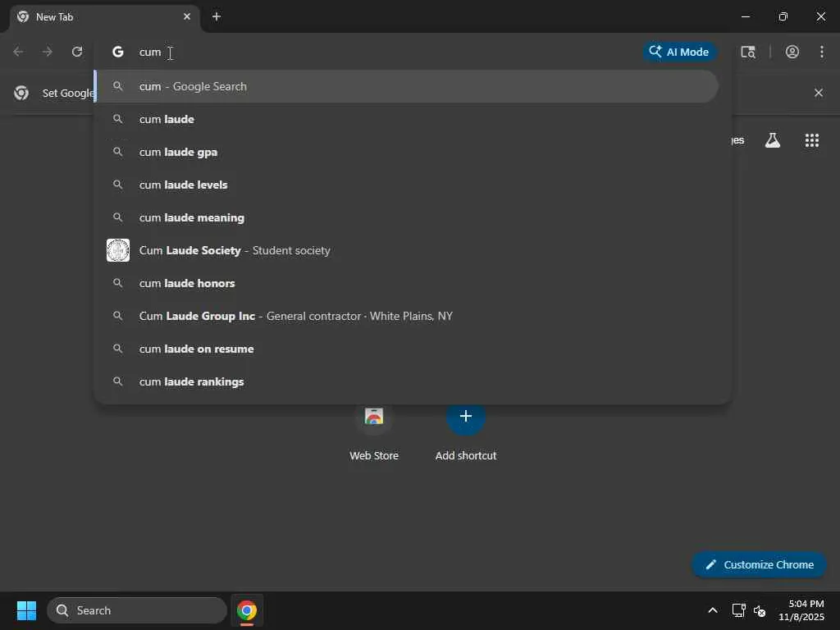The width and height of the screenshot is (840, 630).
Task: Click the Back navigation arrow
Action: click(x=18, y=52)
